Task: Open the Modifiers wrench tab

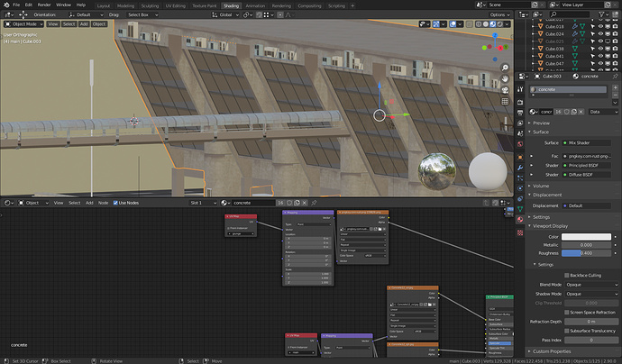Action: pyautogui.click(x=520, y=168)
